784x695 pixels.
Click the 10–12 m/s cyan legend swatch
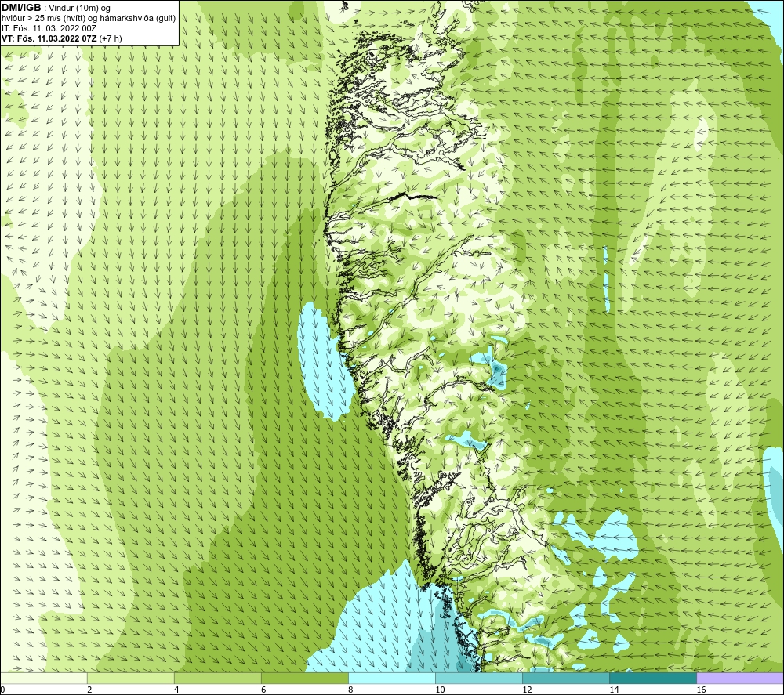[x=479, y=679]
